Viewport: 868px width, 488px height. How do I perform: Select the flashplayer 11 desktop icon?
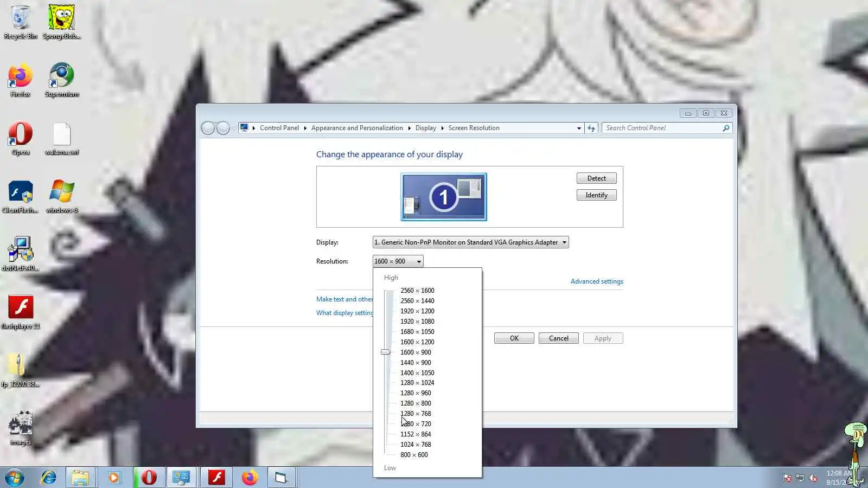pos(21,312)
